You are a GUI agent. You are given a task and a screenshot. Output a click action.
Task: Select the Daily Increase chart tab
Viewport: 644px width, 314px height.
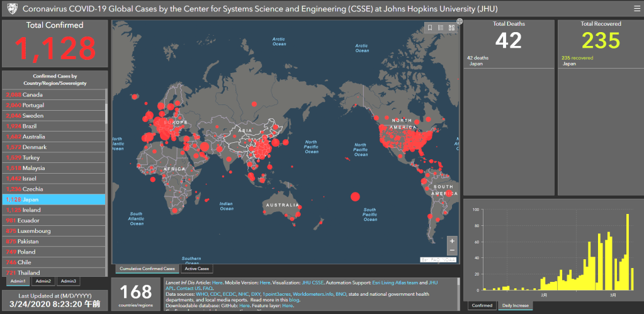pos(515,306)
